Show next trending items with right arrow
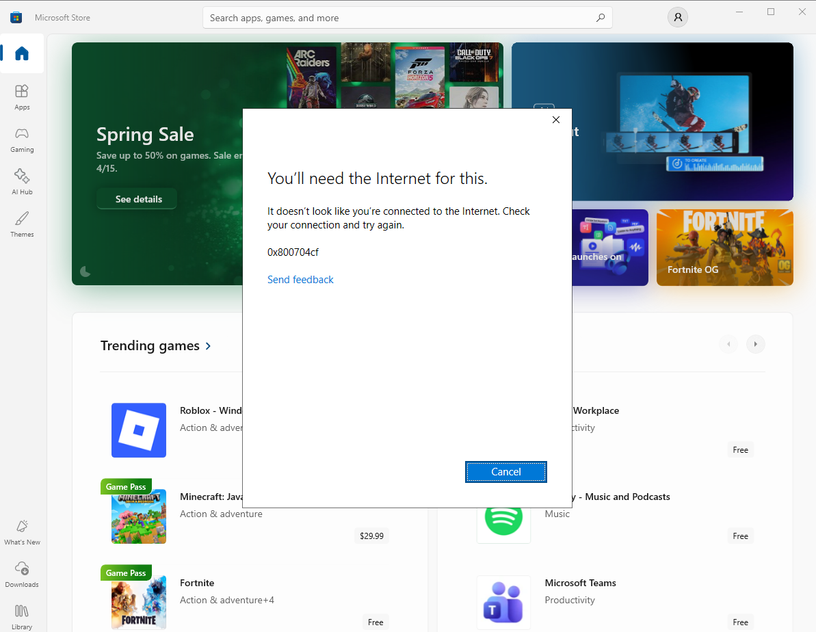816x632 pixels. coord(755,344)
